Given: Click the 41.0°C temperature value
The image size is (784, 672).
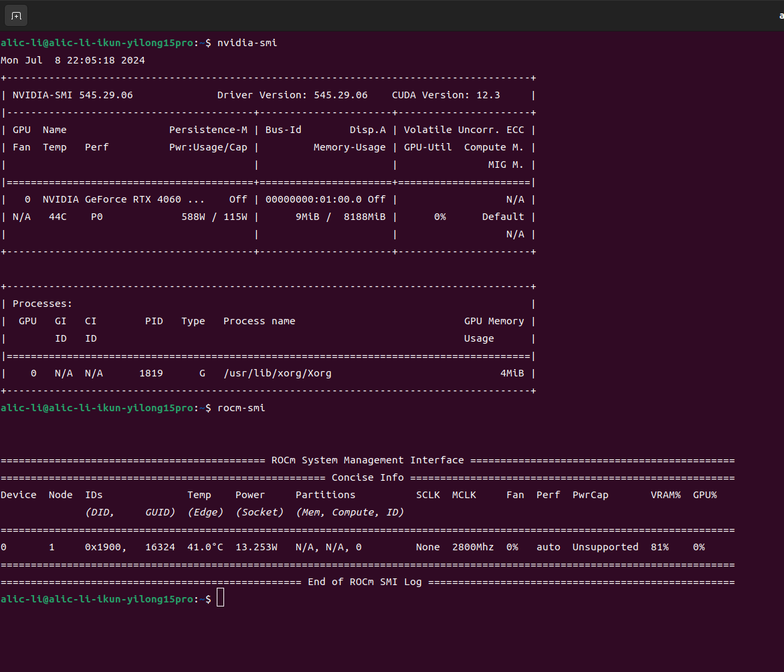Looking at the screenshot, I should click(x=205, y=547).
